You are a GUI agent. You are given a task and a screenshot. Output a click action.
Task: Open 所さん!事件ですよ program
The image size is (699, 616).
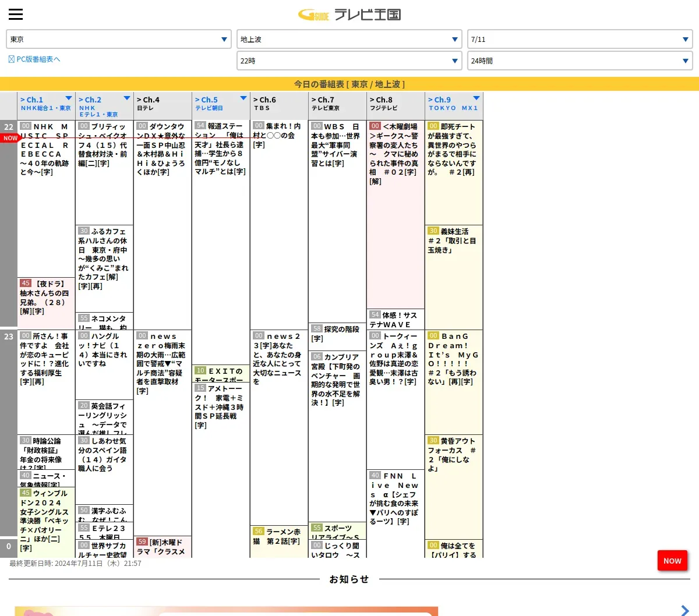[x=46, y=382]
